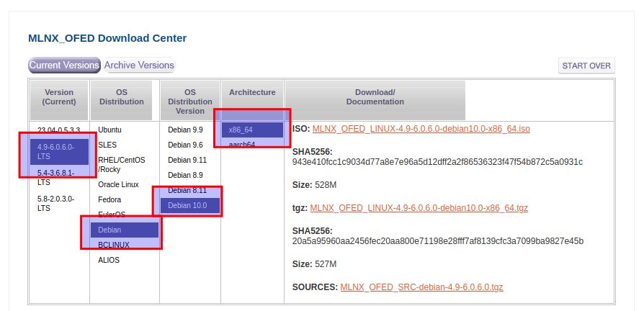Choose Debian 9.6 version

tap(185, 145)
